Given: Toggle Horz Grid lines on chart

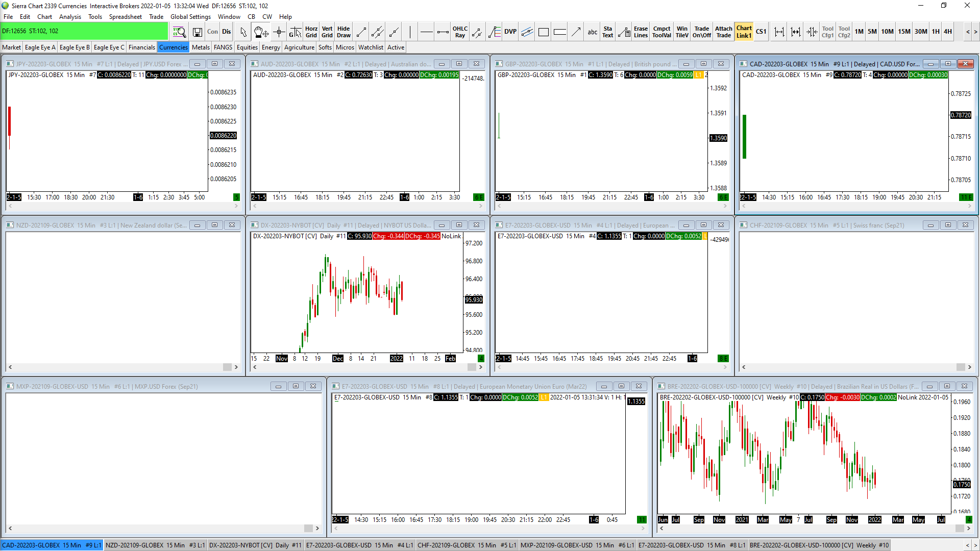Looking at the screenshot, I should coord(311,32).
